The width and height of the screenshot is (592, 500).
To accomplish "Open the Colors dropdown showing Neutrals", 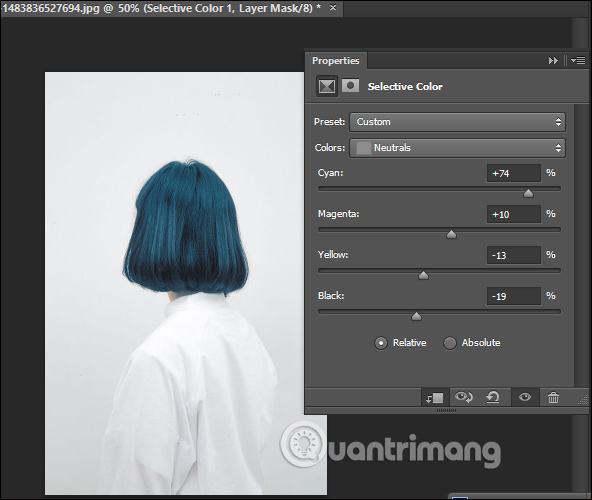I will [457, 148].
